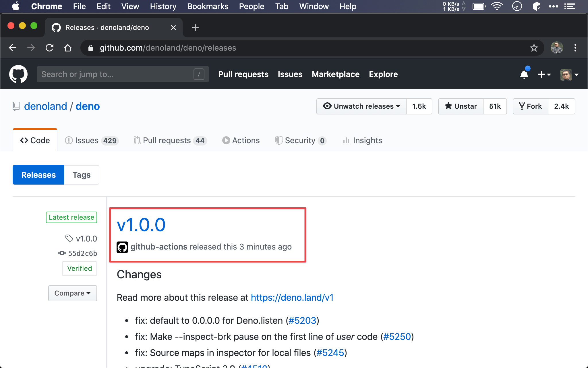Click the battery icon in the menu bar
The image size is (588, 368).
(479, 6)
